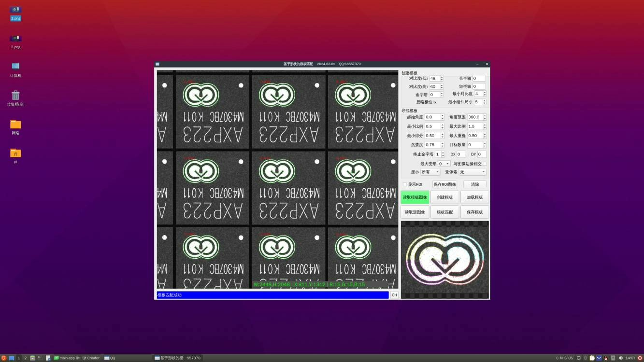Switch to workspace 2 in taskbar
The image size is (644, 362).
[x=25, y=358]
